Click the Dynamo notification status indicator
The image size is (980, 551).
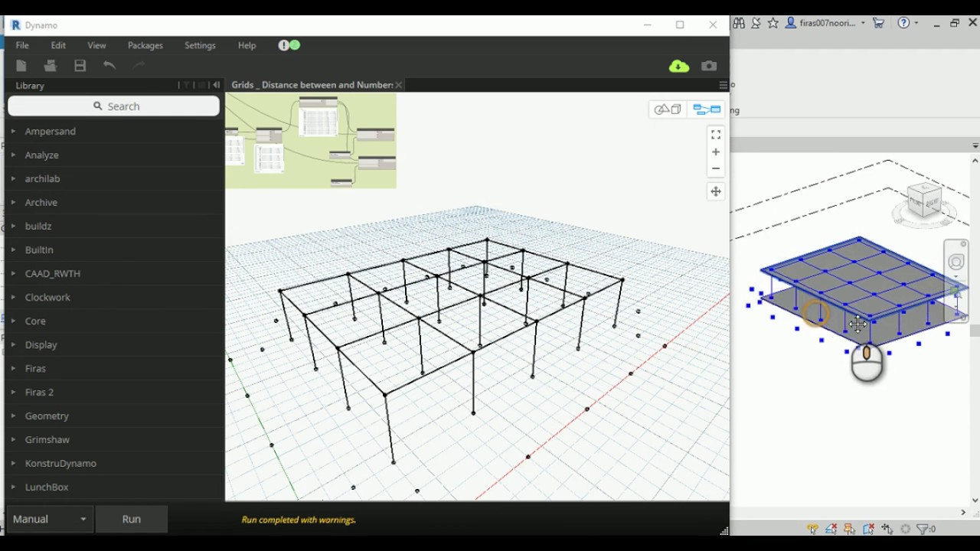click(289, 45)
